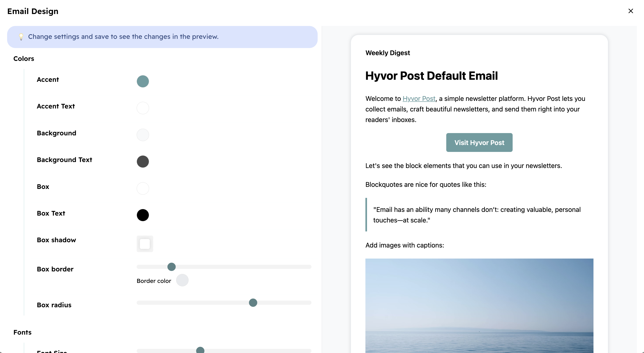Close the Email Design dialog

click(631, 11)
